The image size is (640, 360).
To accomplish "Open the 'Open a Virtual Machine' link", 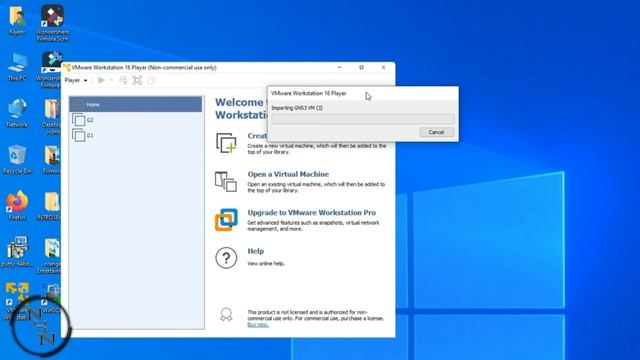I will [x=288, y=174].
